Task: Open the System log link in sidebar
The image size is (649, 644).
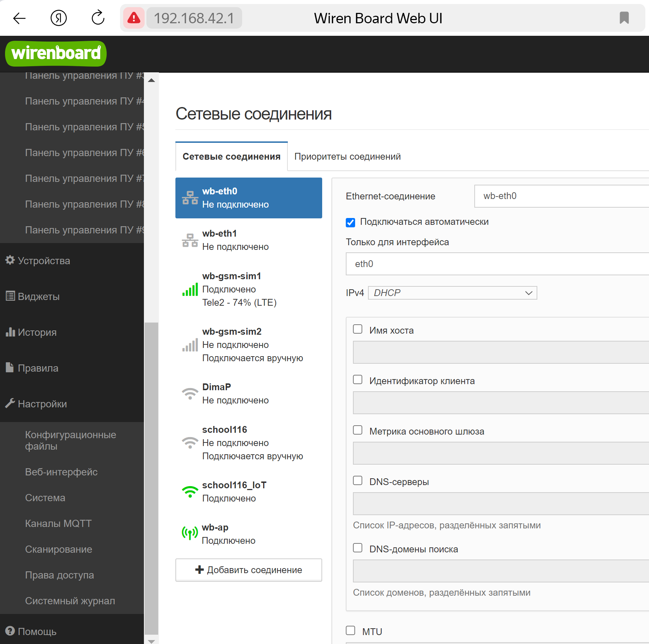Action: pos(70,601)
